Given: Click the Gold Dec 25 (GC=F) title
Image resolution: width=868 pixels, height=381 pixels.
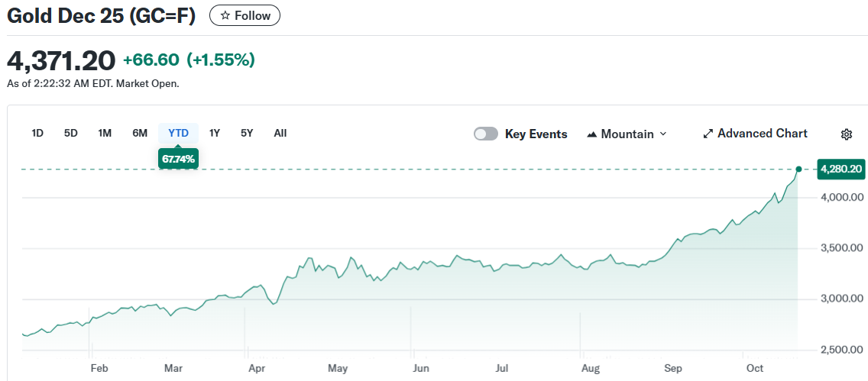Looking at the screenshot, I should tap(101, 15).
